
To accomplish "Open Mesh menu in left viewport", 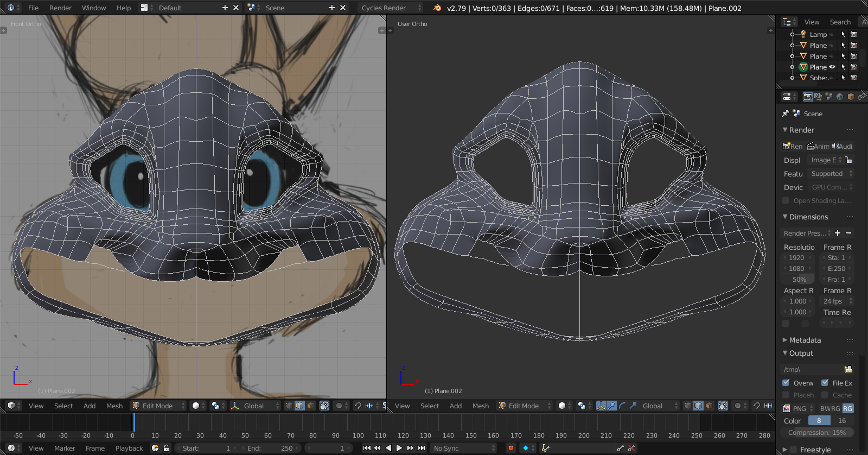I will [x=114, y=406].
